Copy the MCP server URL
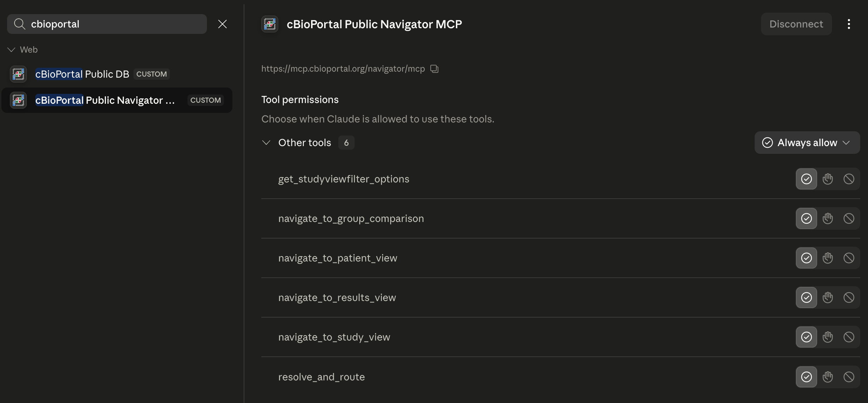 click(x=434, y=69)
